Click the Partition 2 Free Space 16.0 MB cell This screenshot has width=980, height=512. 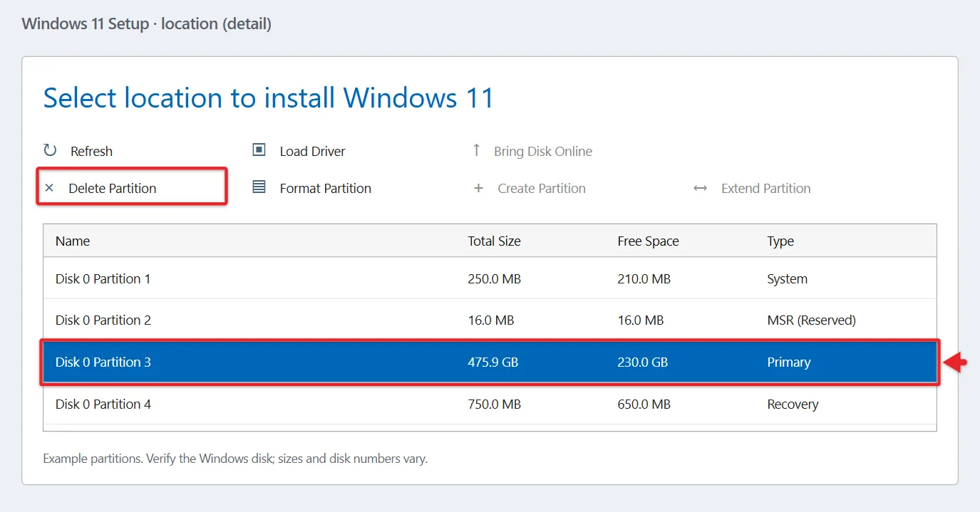[x=640, y=320]
